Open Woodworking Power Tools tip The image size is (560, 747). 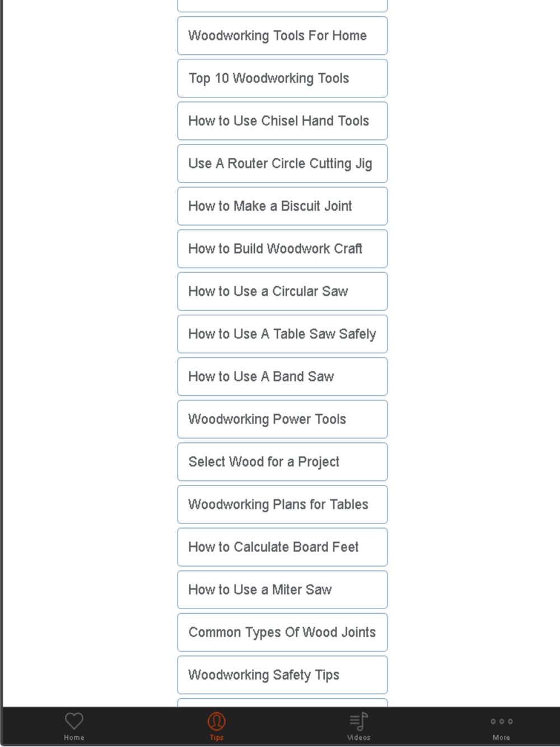click(282, 419)
